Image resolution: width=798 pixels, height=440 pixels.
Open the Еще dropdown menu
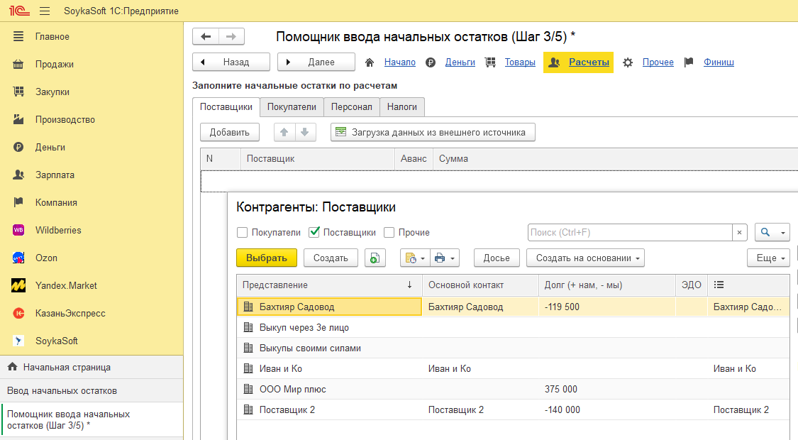[x=768, y=258]
